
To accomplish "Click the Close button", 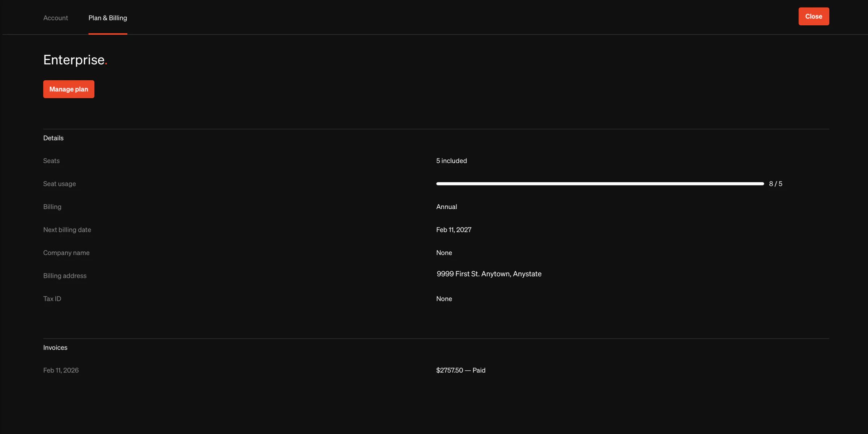I will [813, 16].
